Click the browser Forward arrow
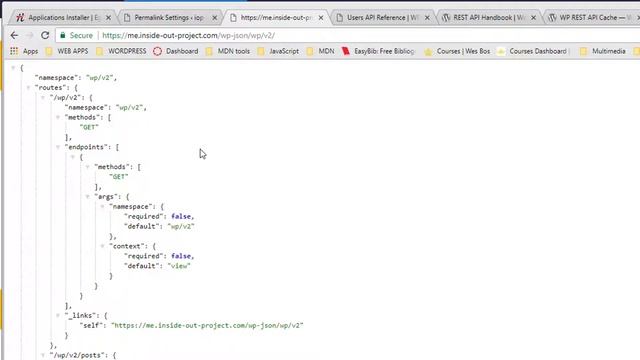The height and width of the screenshot is (360, 640). 29,36
